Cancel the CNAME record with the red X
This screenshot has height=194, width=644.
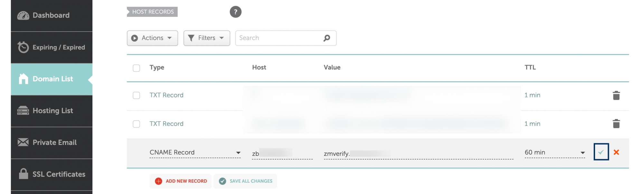[616, 152]
